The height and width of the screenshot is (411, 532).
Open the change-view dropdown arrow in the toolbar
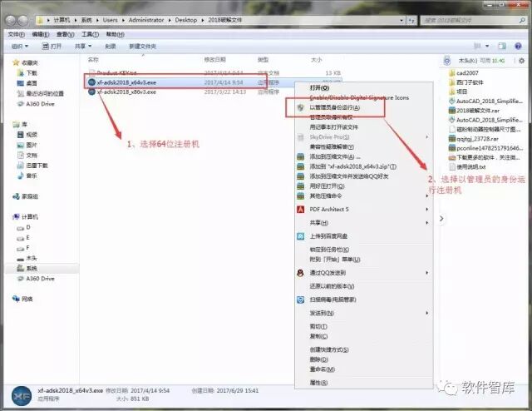coord(487,46)
